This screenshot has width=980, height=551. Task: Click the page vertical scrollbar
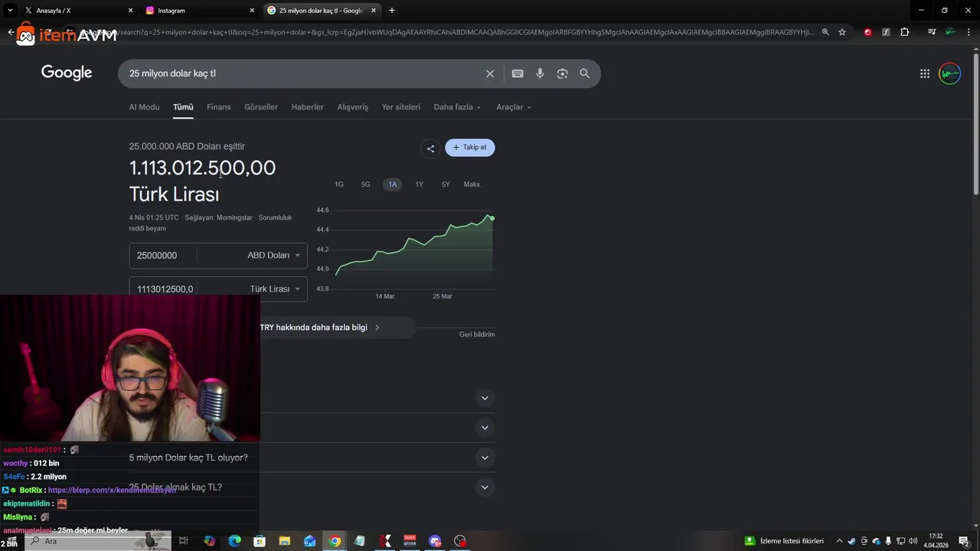coord(975,122)
